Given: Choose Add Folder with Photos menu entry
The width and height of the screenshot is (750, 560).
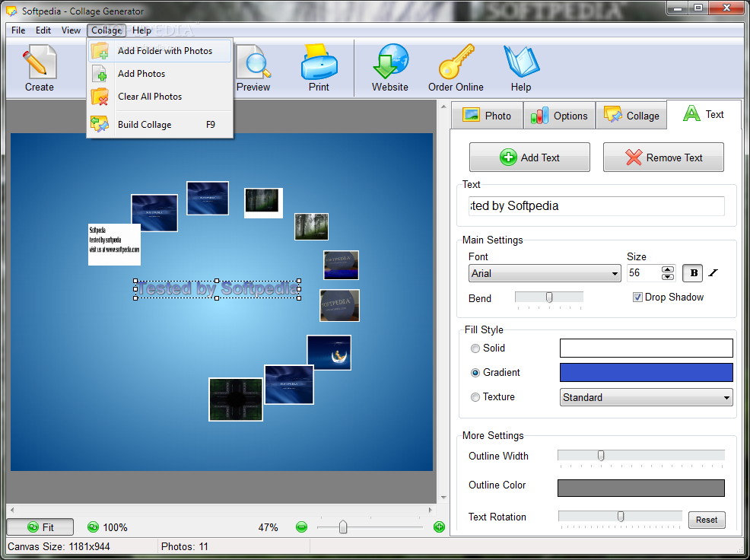Looking at the screenshot, I should [160, 51].
